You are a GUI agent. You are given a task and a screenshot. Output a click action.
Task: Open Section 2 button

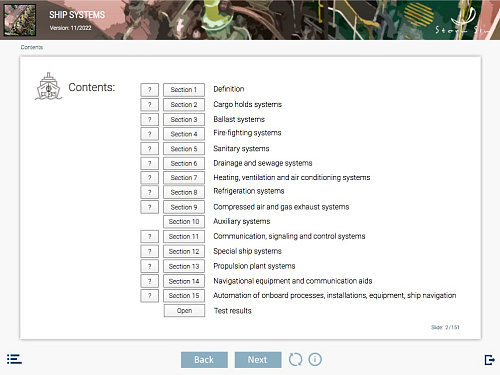[x=184, y=105]
